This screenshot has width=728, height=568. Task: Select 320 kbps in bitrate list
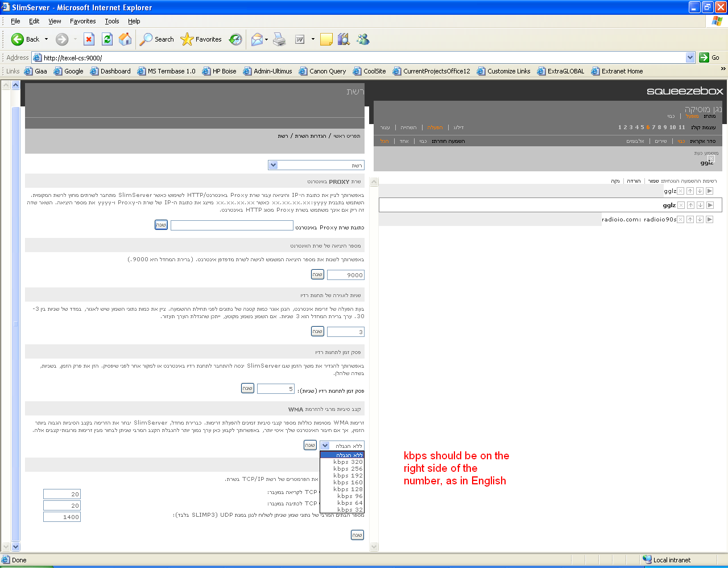coord(348,462)
